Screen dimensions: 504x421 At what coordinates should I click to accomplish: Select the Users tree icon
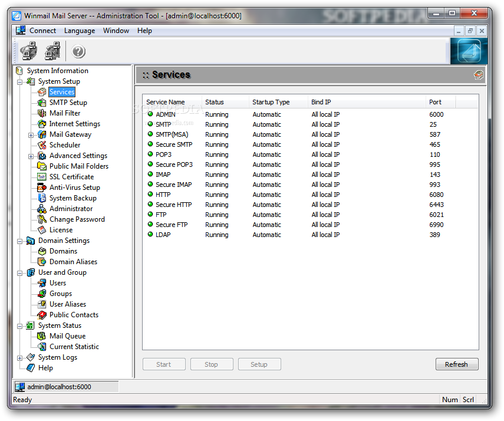(42, 283)
